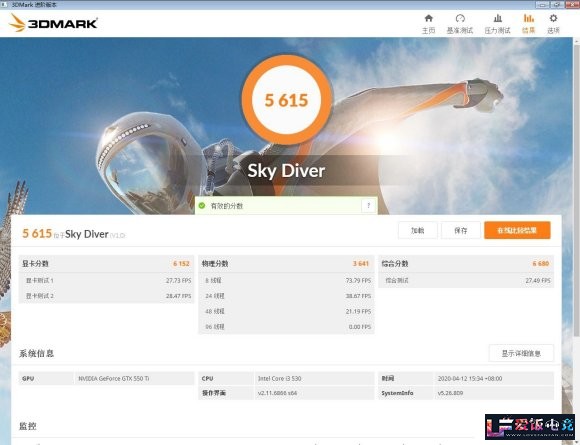Select the combined score 6 680 header
This screenshot has height=445, width=580.
point(466,264)
